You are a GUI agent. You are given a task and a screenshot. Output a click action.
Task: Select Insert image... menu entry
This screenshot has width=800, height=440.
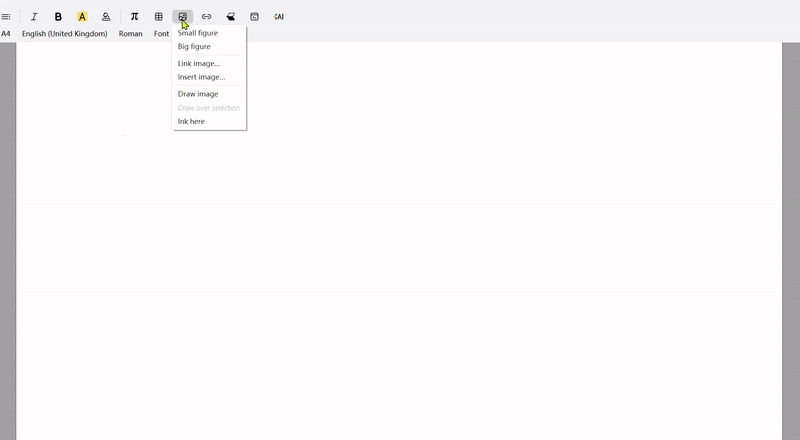coord(201,77)
